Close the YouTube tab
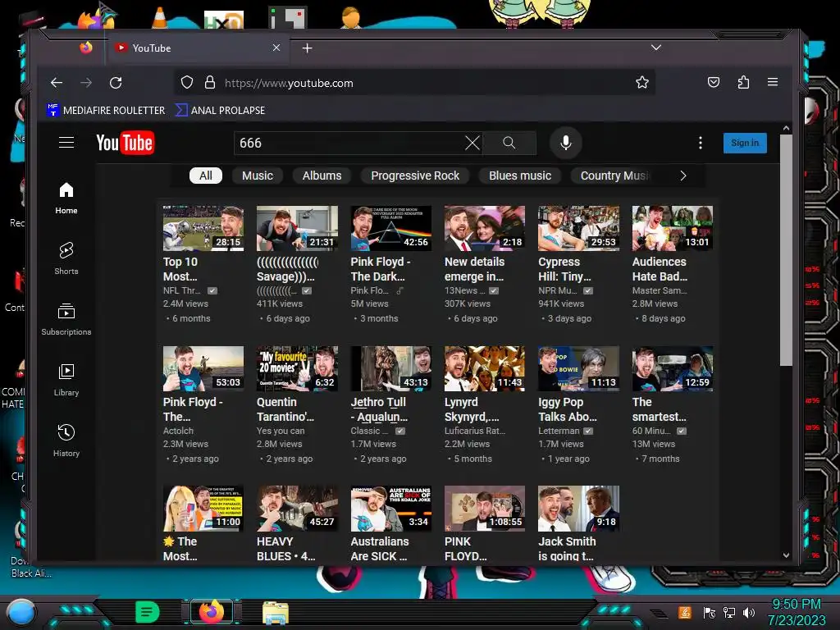This screenshot has height=630, width=840. pos(276,48)
